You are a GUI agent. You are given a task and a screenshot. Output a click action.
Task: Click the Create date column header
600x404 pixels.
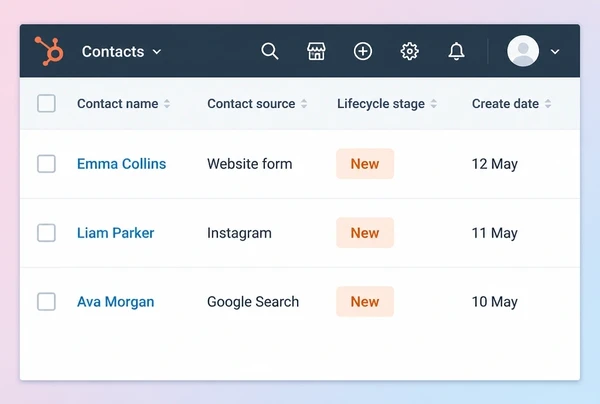click(x=505, y=104)
